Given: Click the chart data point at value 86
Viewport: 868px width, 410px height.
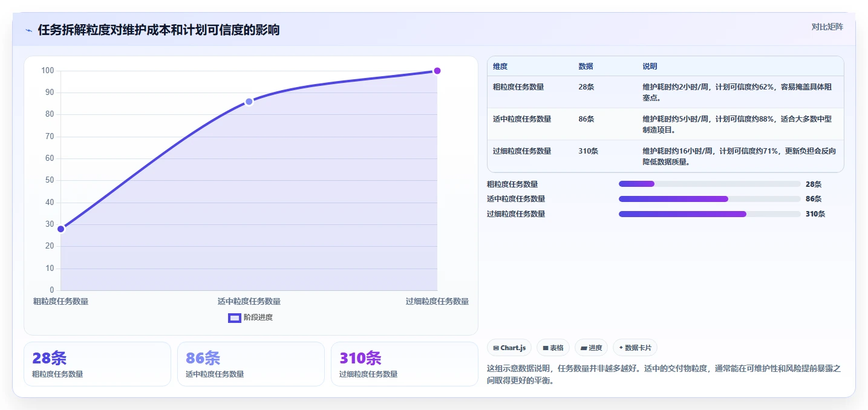Looking at the screenshot, I should pos(249,102).
